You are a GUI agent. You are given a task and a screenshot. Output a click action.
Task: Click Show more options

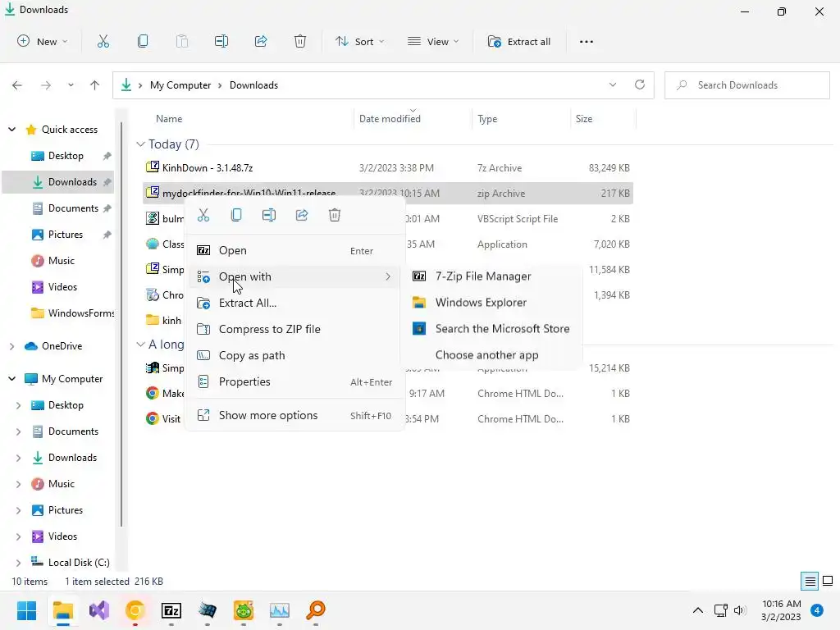pyautogui.click(x=294, y=415)
